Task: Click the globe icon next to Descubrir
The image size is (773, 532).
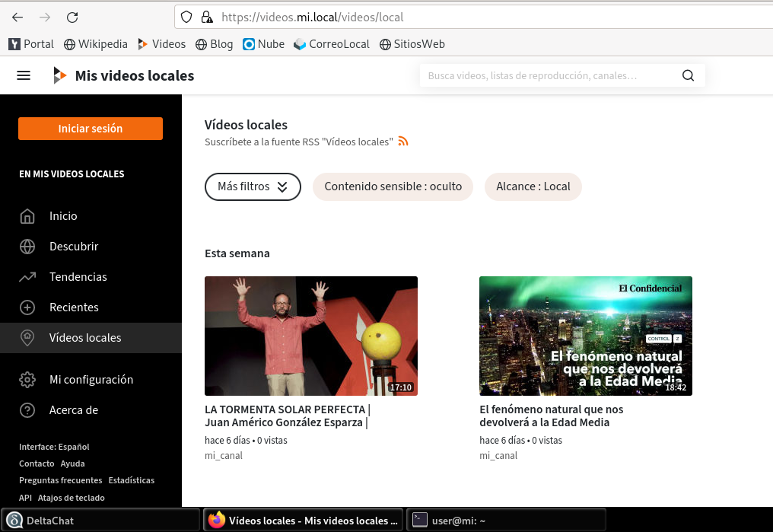Action: pos(27,247)
